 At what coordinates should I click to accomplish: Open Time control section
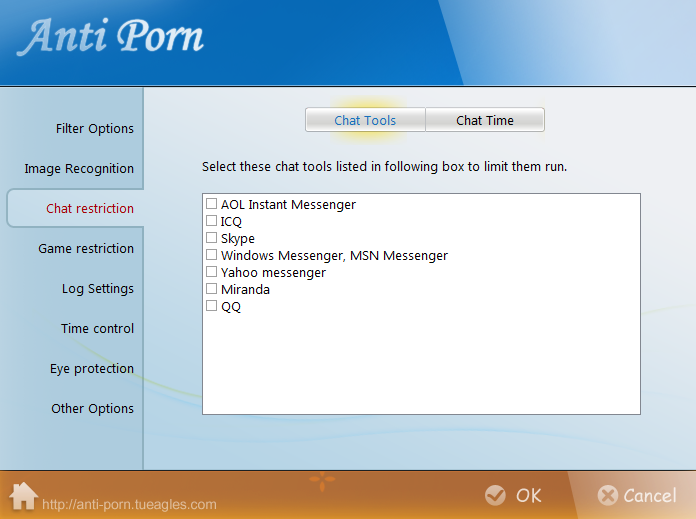[97, 328]
